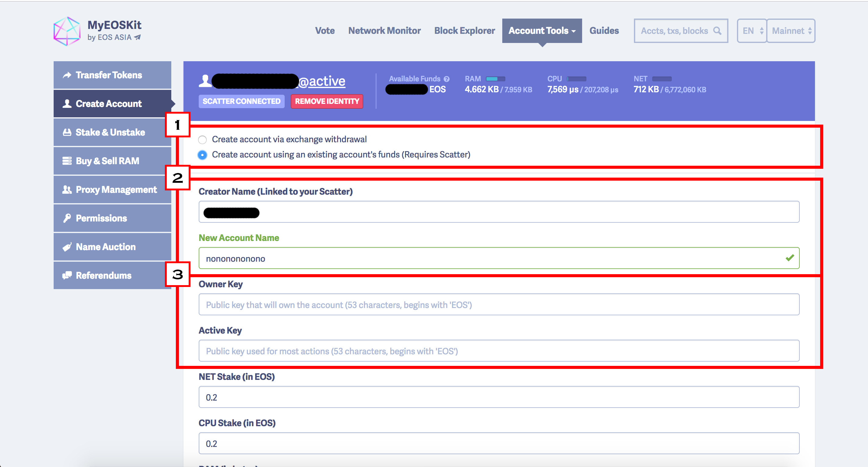Click the MyEOSKit logo icon
The width and height of the screenshot is (868, 467).
[67, 31]
